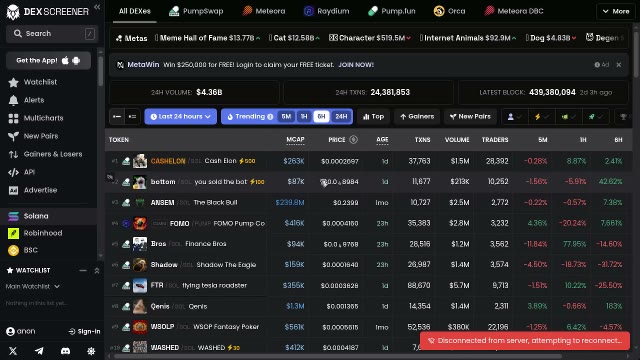The height and width of the screenshot is (360, 640).
Task: Open the Last 24 hours dropdown
Action: click(180, 117)
